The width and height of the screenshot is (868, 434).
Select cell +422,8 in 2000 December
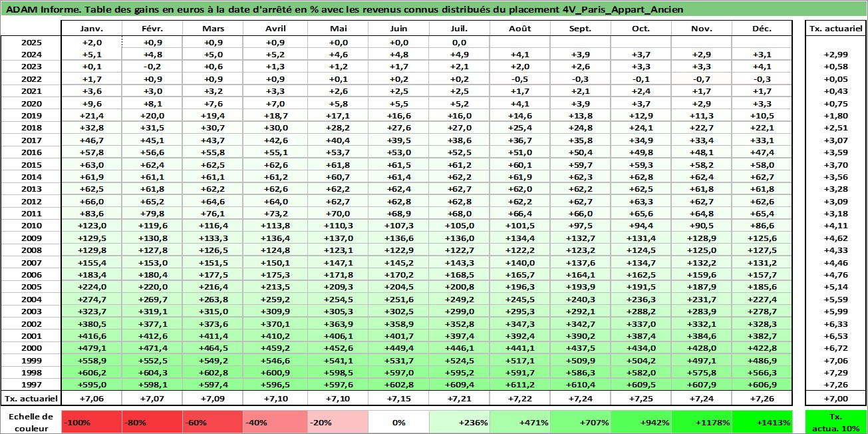click(x=762, y=347)
